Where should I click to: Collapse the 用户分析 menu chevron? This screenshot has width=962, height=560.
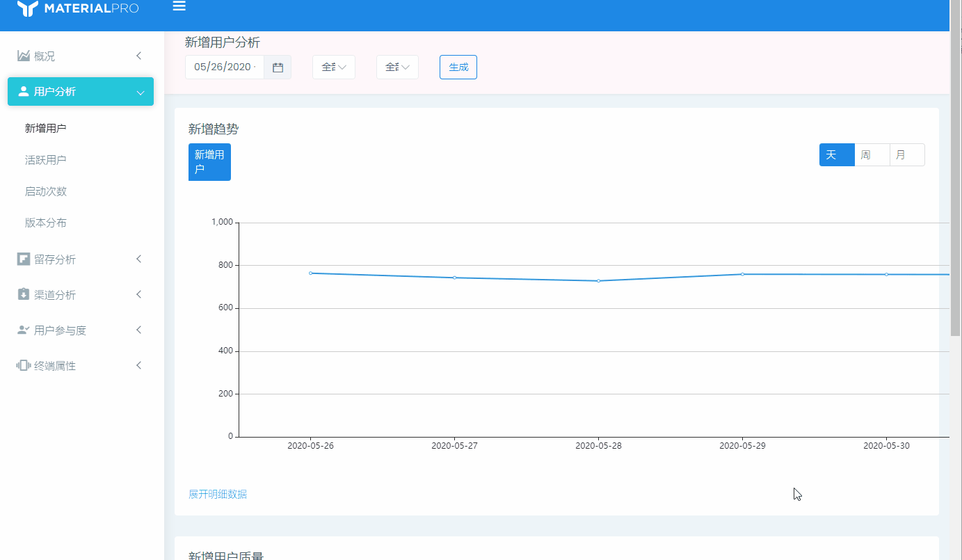[x=141, y=93]
